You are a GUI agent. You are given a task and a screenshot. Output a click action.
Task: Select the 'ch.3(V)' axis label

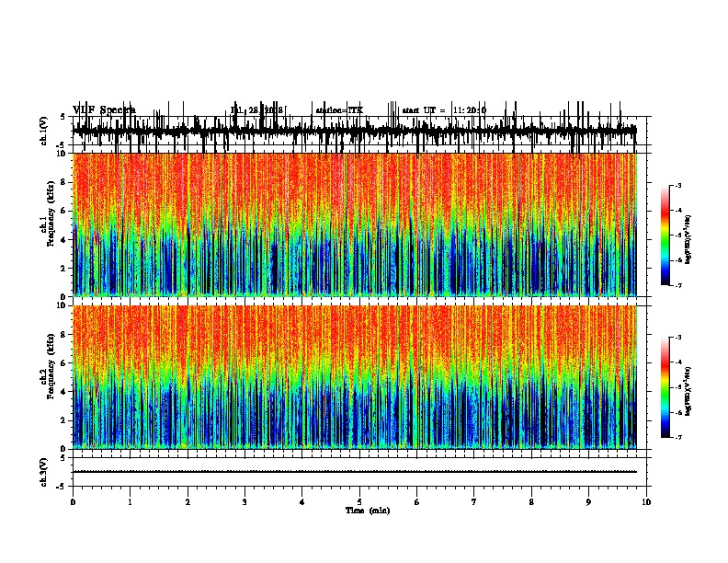tap(43, 472)
